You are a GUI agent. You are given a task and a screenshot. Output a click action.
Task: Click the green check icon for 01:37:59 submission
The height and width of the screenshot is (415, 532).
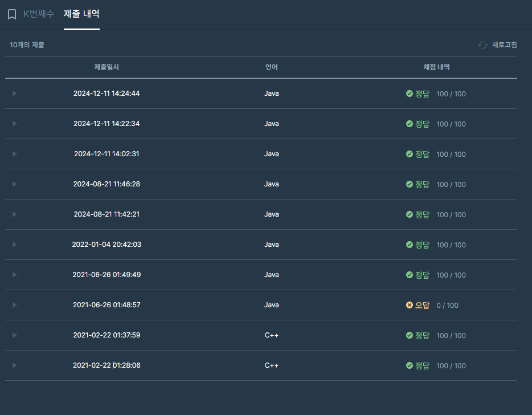click(410, 335)
